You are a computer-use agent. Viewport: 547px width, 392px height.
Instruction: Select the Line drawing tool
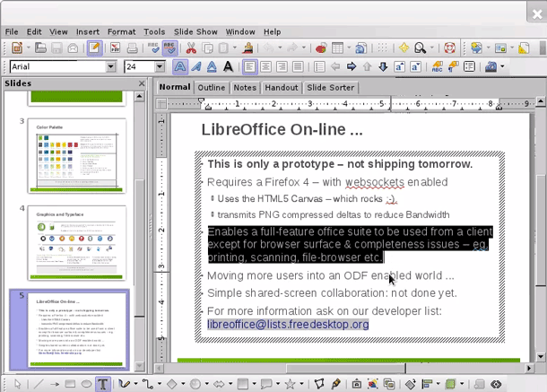[38, 384]
